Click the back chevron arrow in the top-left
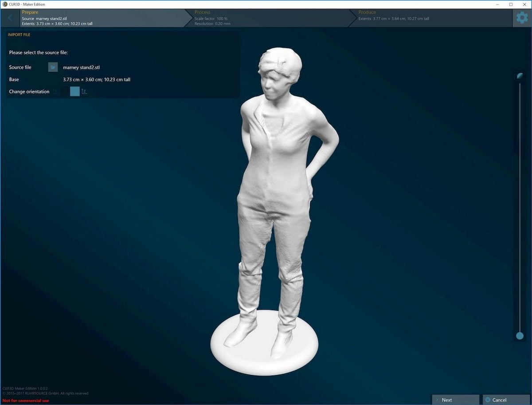Screen dimensions: 532x405 point(9,18)
